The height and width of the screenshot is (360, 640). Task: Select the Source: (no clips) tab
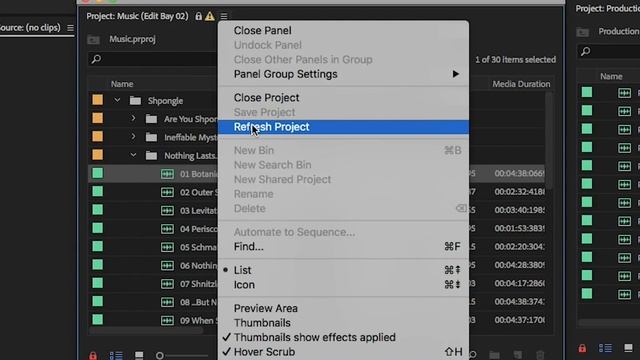30,28
